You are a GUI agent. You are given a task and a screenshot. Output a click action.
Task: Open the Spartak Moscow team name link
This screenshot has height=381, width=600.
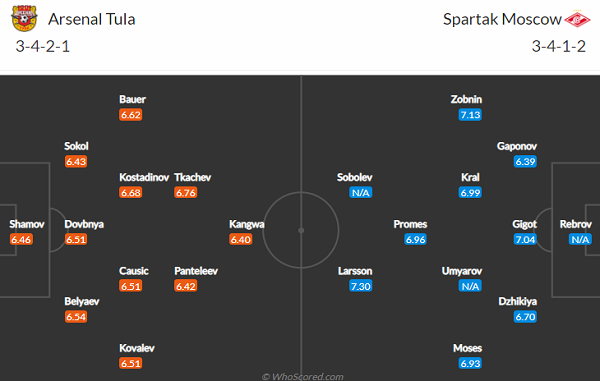pos(502,19)
